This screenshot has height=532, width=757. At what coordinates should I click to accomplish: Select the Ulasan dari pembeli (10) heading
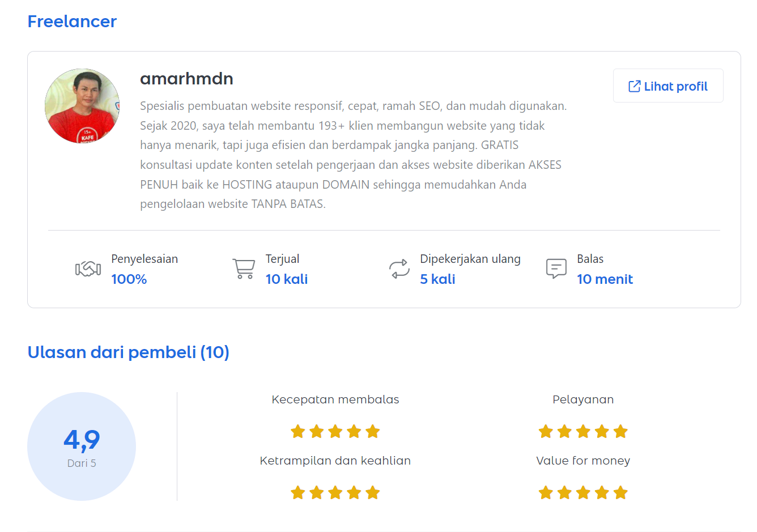tap(129, 352)
